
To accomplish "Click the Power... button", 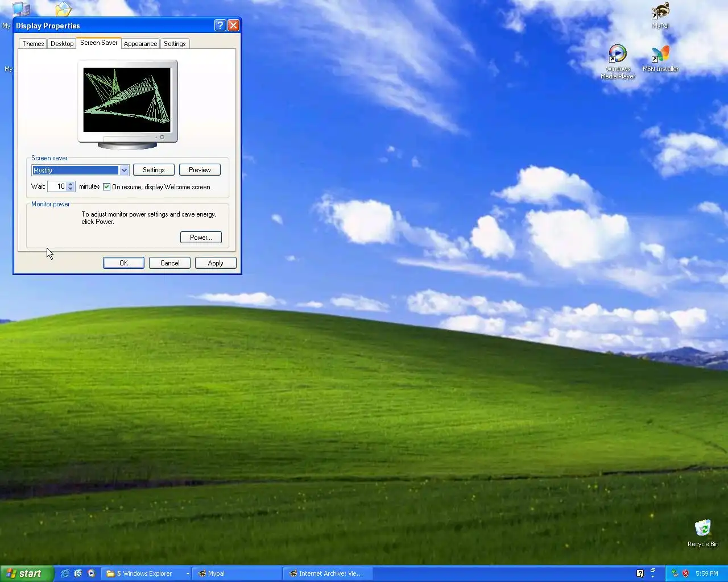I will 201,238.
